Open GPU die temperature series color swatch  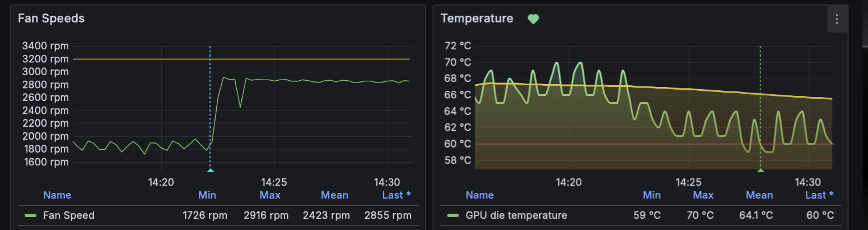point(454,215)
